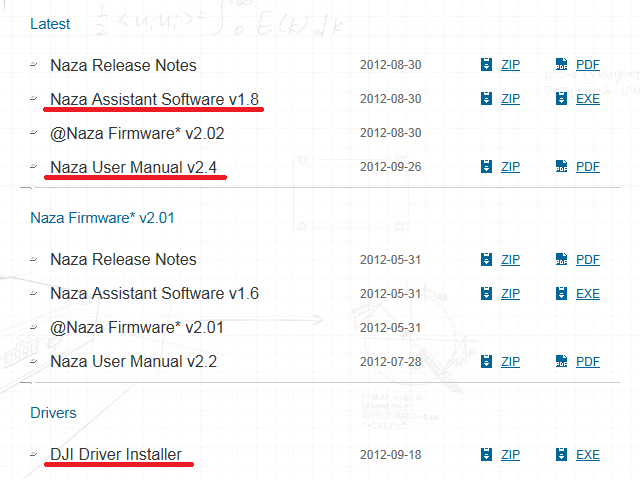Open ZIP link for 2012-05-31 Naza Release Notes
Image resolution: width=640 pixels, height=480 pixels.
[x=511, y=260]
